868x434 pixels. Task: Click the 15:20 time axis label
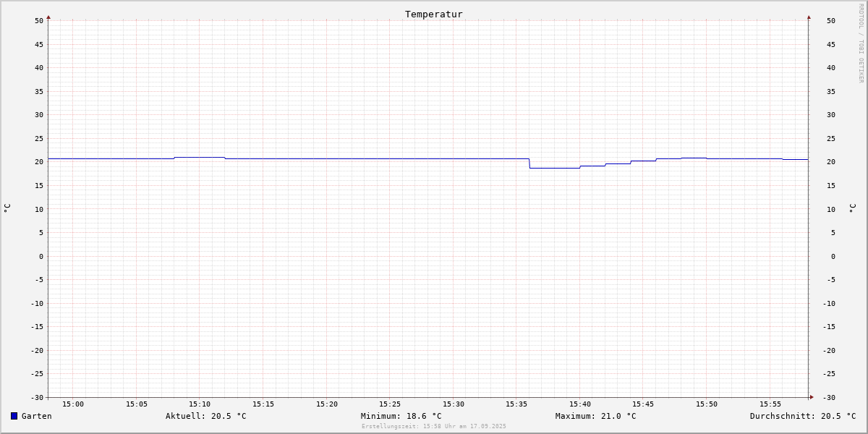327,404
